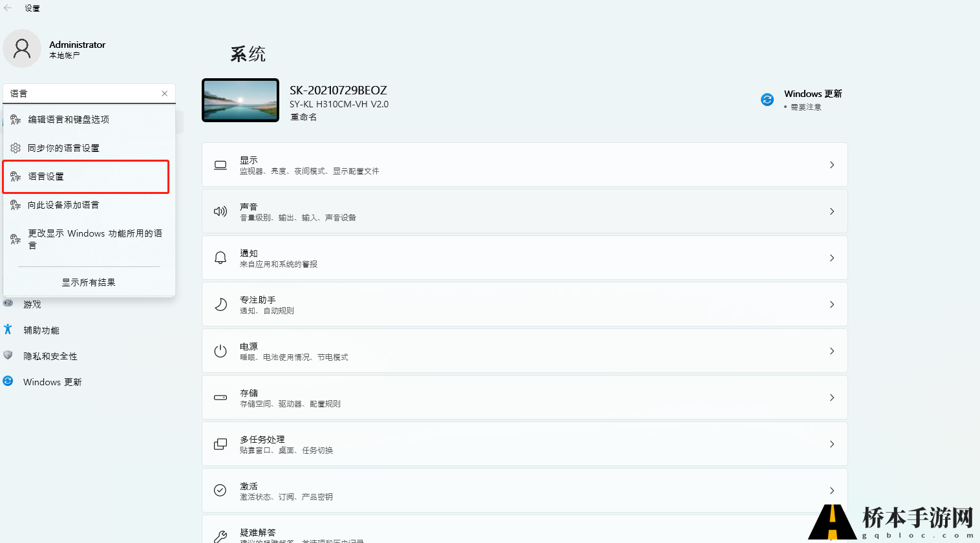Open the 多任务处理 settings row

pos(524,444)
